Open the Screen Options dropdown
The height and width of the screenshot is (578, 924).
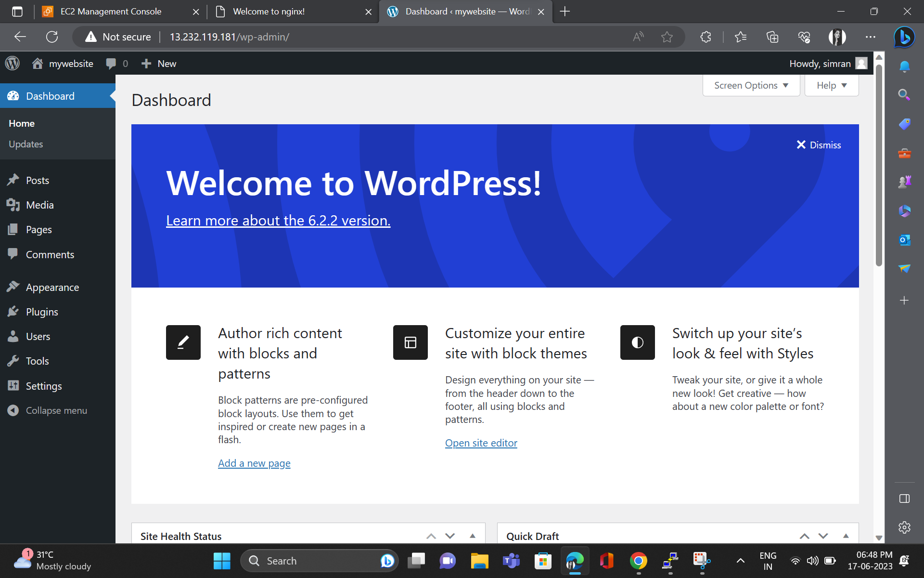point(750,85)
